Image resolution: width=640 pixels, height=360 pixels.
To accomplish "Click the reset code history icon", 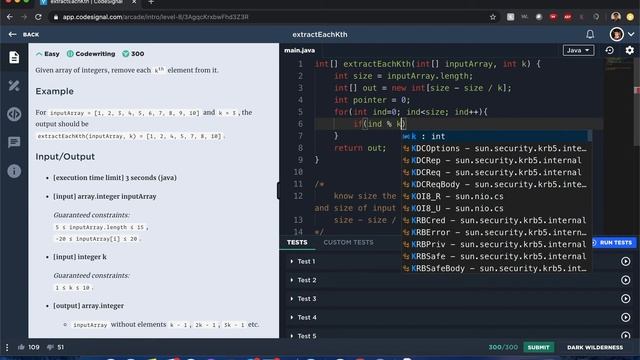I will point(609,50).
